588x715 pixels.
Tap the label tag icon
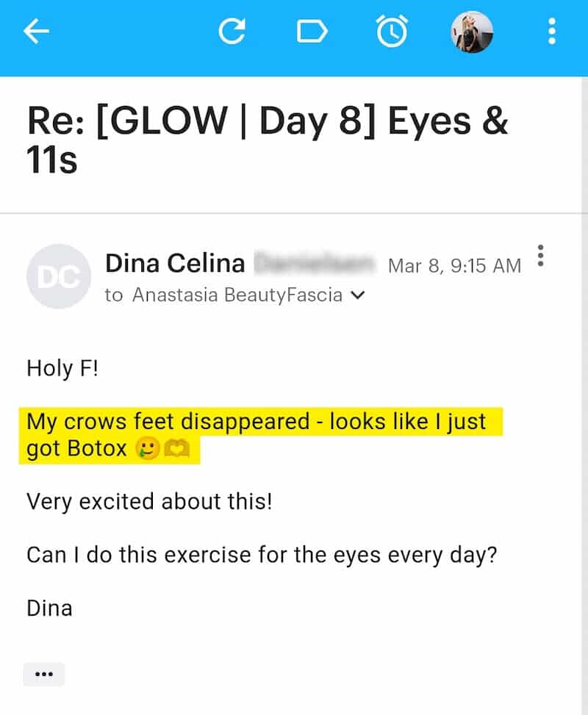[x=312, y=32]
